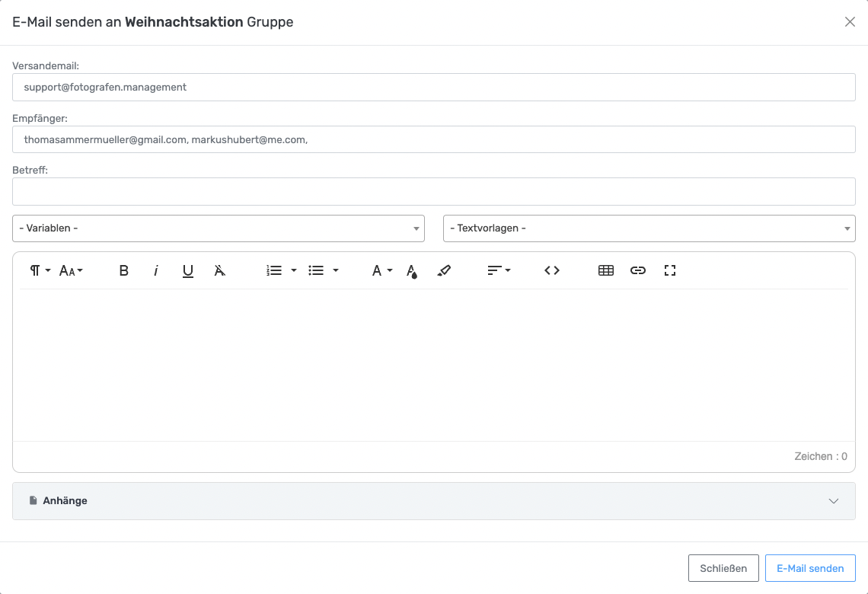868x594 pixels.
Task: Insert a hyperlink via link icon
Action: click(638, 270)
